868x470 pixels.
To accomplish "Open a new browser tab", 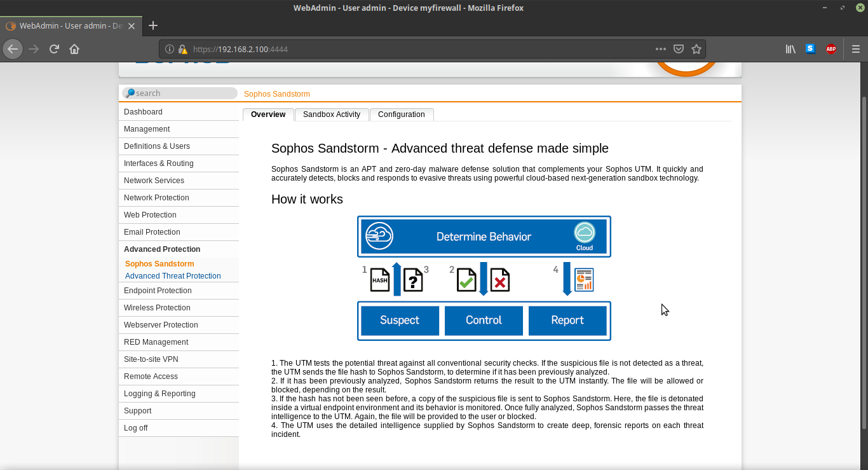I will (x=153, y=26).
